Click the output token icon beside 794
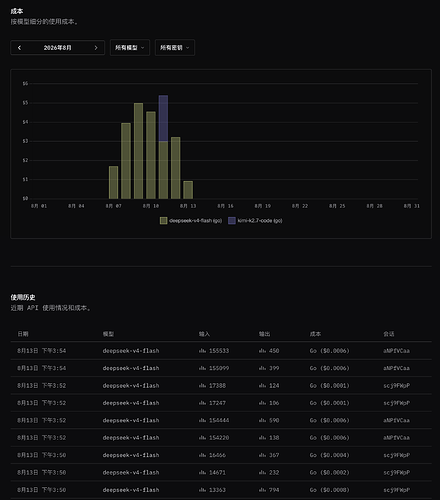The height and width of the screenshot is (500, 440). 262,490
